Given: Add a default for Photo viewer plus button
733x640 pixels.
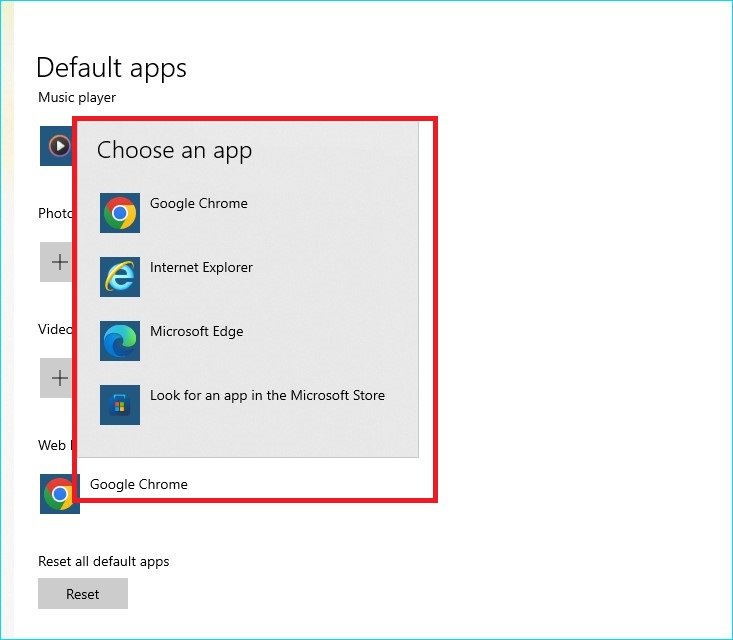Looking at the screenshot, I should 57,262.
